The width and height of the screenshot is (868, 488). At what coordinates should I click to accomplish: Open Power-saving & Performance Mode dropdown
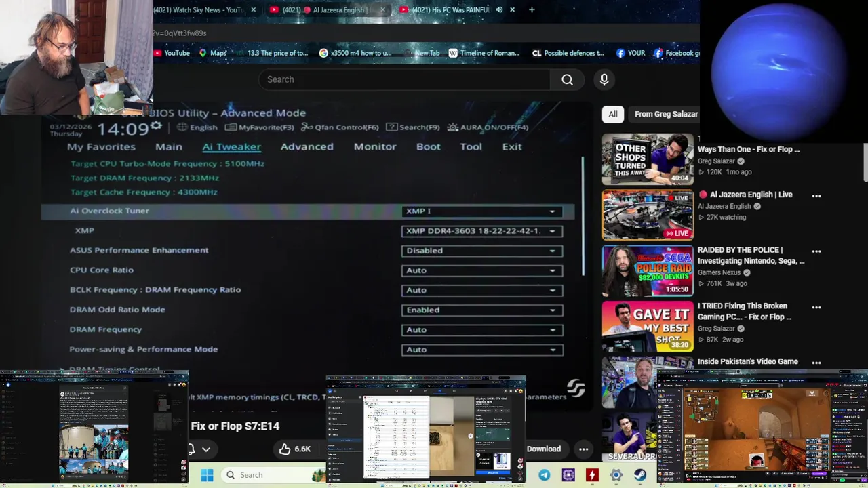(481, 350)
